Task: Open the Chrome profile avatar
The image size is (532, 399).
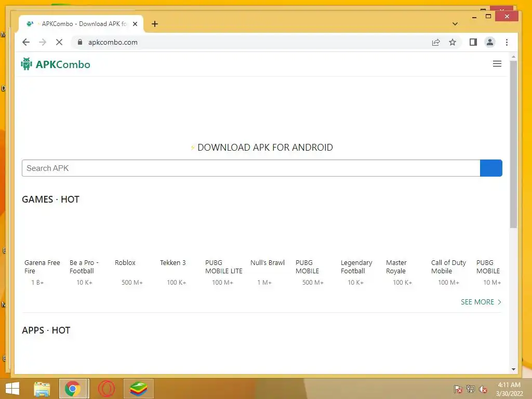Action: (489, 42)
